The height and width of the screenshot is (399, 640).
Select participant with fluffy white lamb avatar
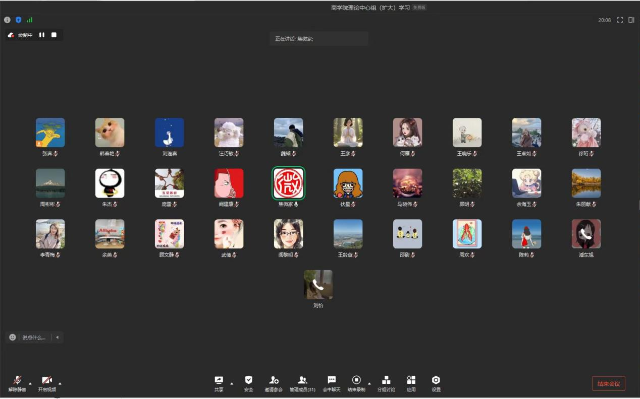pyautogui.click(x=229, y=133)
